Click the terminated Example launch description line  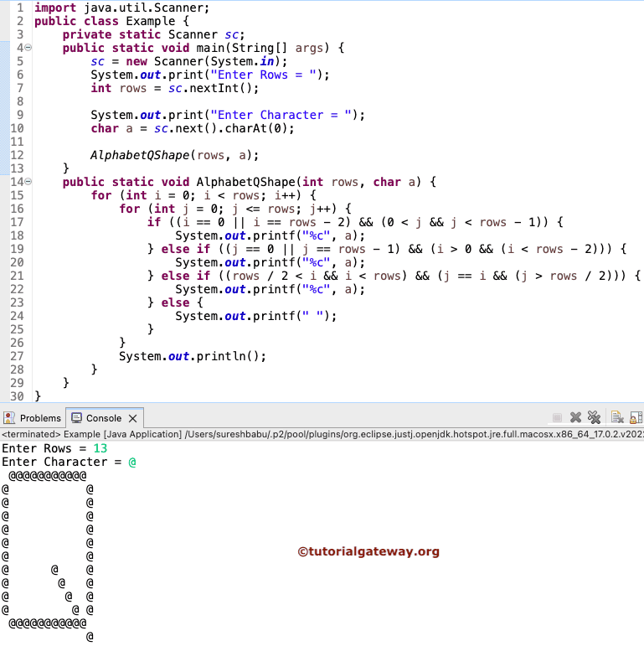(322, 434)
